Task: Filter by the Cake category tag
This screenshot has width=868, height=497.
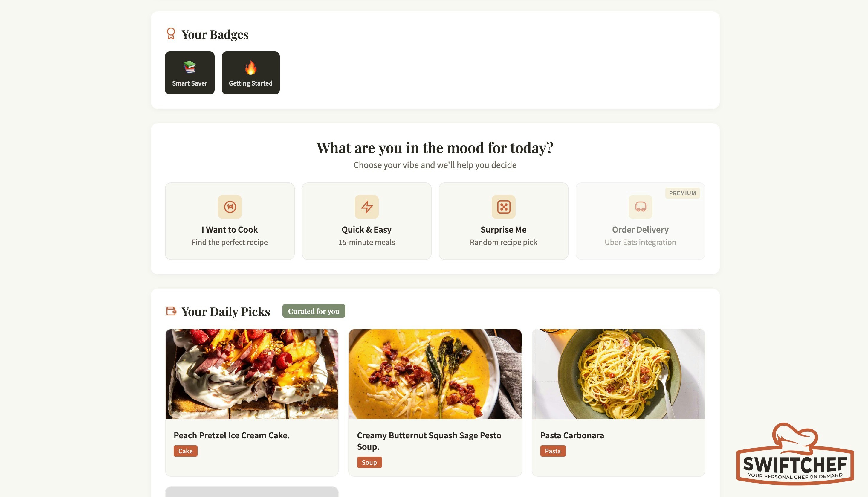Action: pos(185,451)
